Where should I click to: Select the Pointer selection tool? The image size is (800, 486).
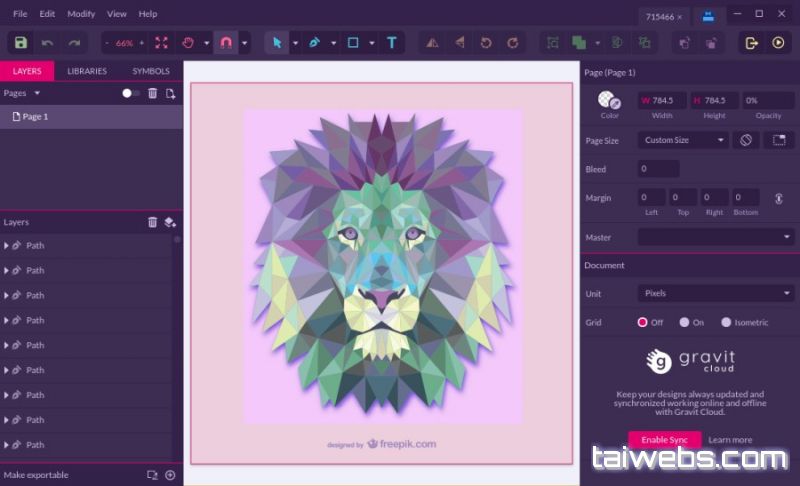(x=276, y=43)
